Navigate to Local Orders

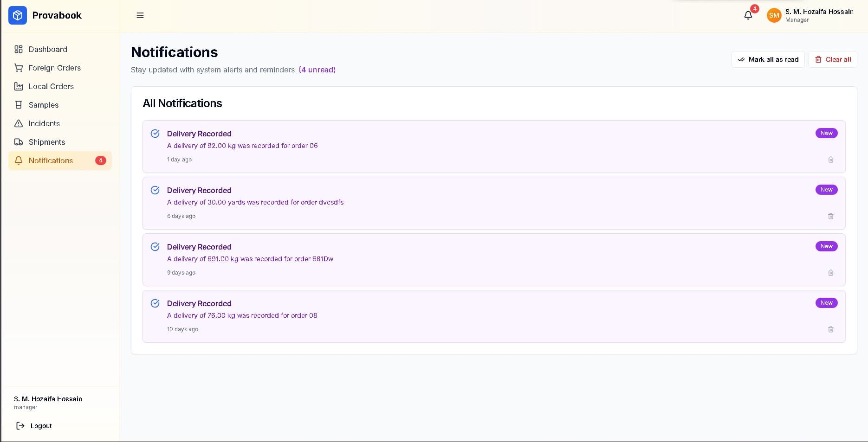pos(60,86)
